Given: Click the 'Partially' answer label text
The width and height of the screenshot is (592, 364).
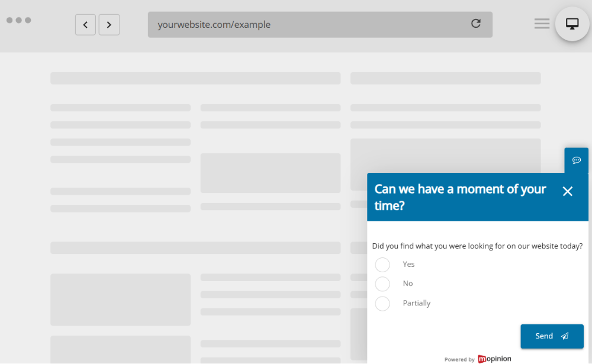Looking at the screenshot, I should tap(416, 303).
